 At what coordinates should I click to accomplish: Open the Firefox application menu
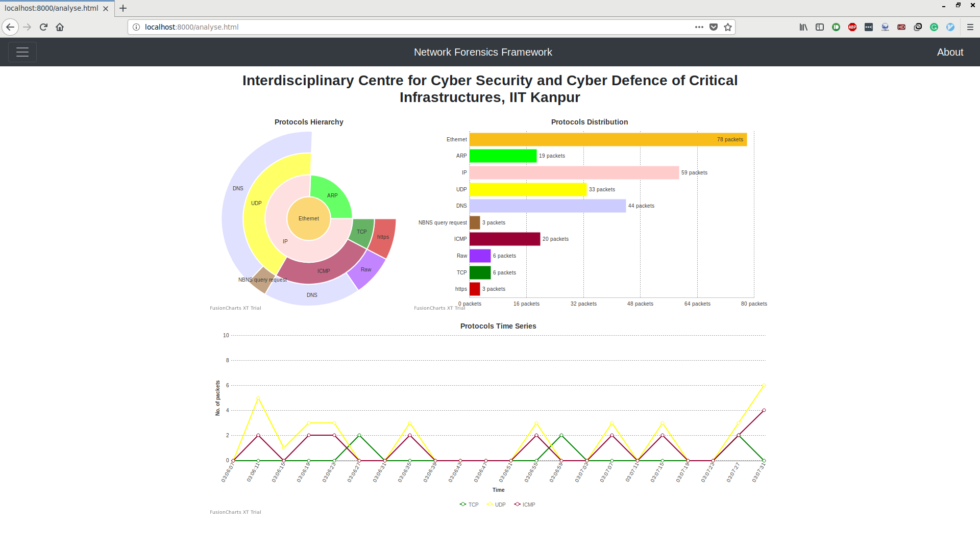click(x=970, y=27)
